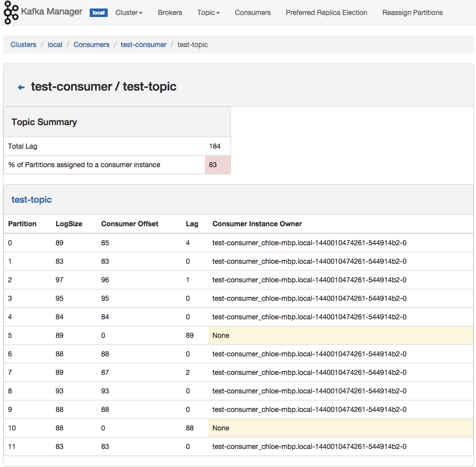Open the Cluster dropdown menu
This screenshot has height=467, width=476.
[129, 13]
